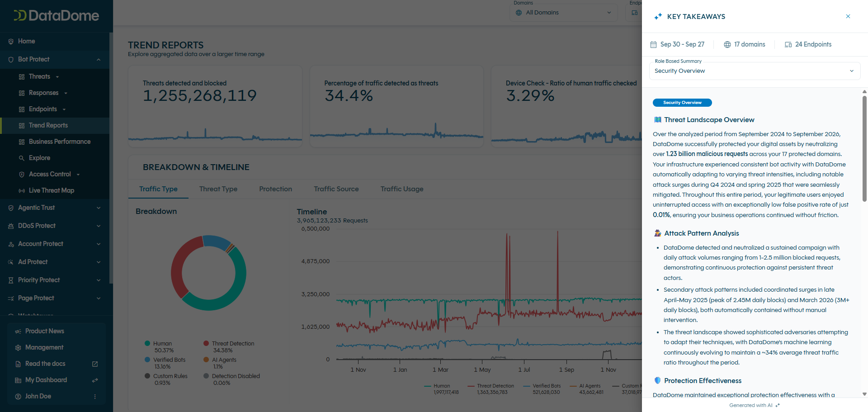Switch to the Protection tab
This screenshot has height=412, width=868.
pos(276,189)
